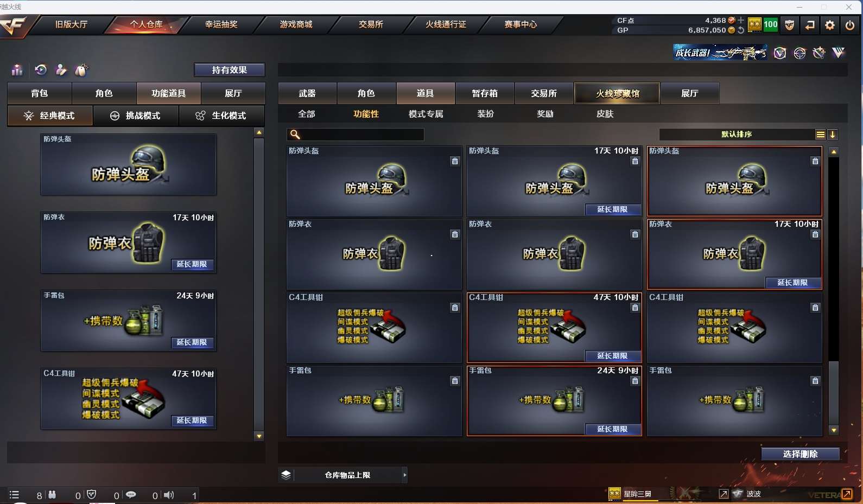Switch to the 武器 warehouse tab
Image resolution: width=863 pixels, height=504 pixels.
click(307, 93)
